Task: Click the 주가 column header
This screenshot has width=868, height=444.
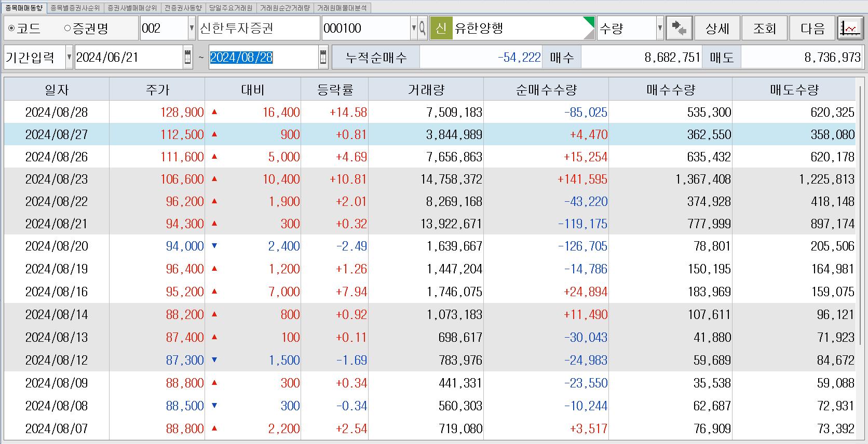Action: [x=157, y=89]
